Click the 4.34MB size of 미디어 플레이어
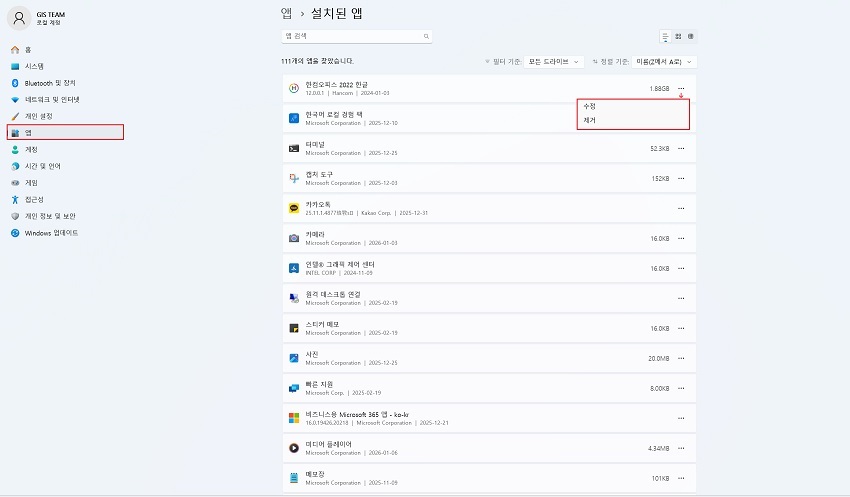The width and height of the screenshot is (850, 497). [659, 448]
